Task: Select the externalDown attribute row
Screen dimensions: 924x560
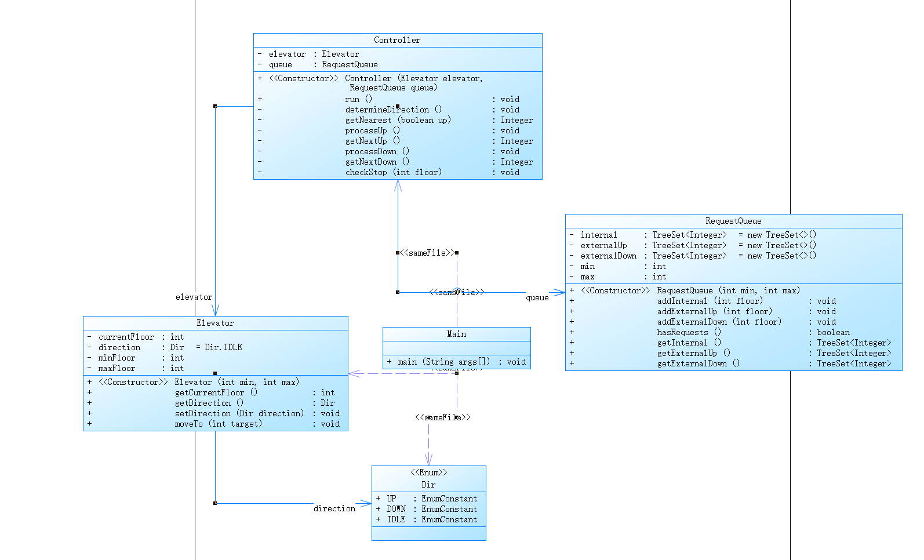Action: coord(693,256)
